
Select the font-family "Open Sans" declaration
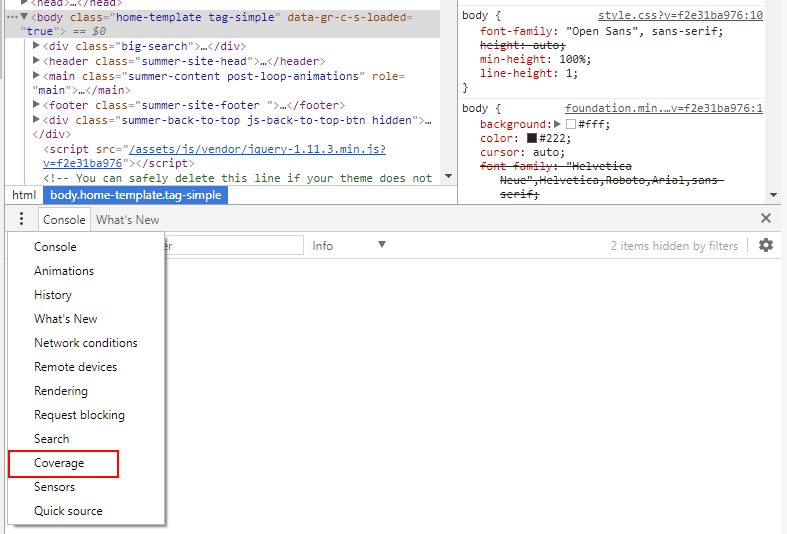tap(601, 31)
